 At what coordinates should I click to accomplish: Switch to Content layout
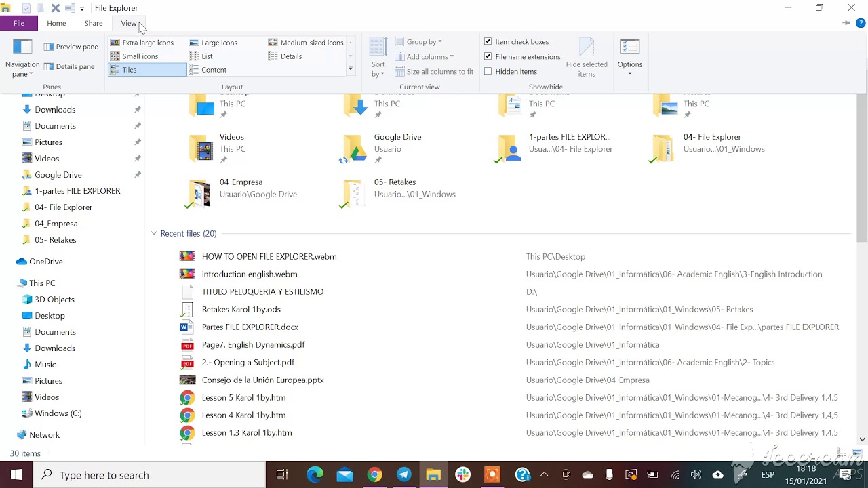208,70
